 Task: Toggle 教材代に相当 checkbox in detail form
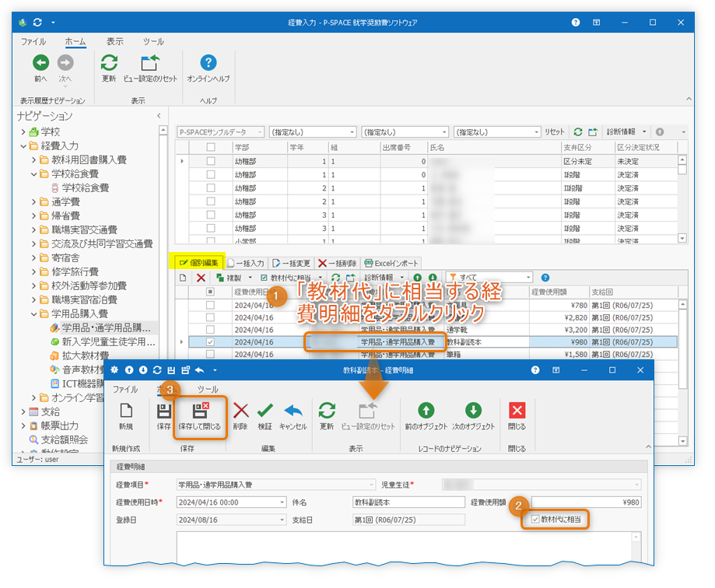(535, 520)
